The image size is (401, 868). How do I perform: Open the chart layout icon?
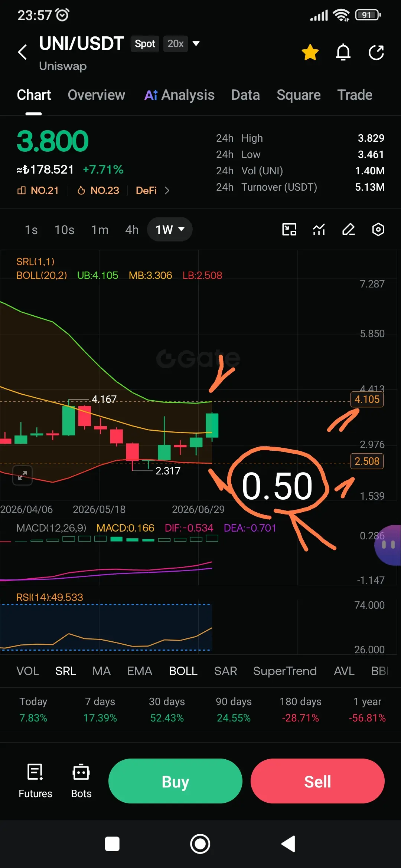coord(289,230)
